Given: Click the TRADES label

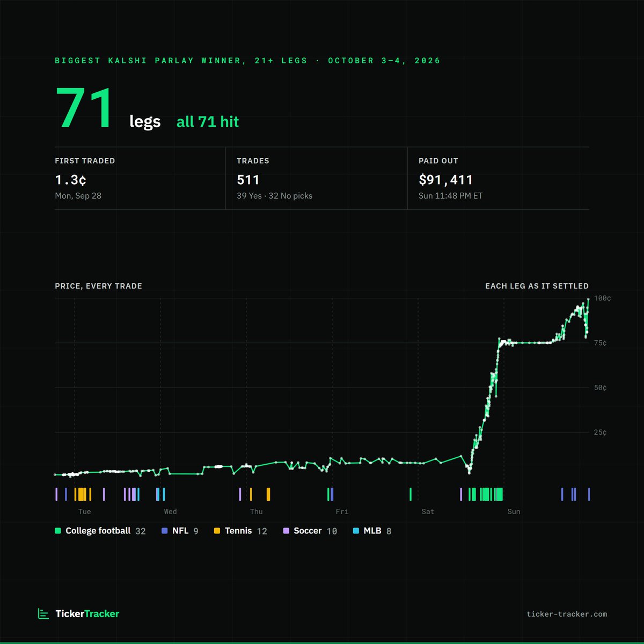Looking at the screenshot, I should point(253,161).
